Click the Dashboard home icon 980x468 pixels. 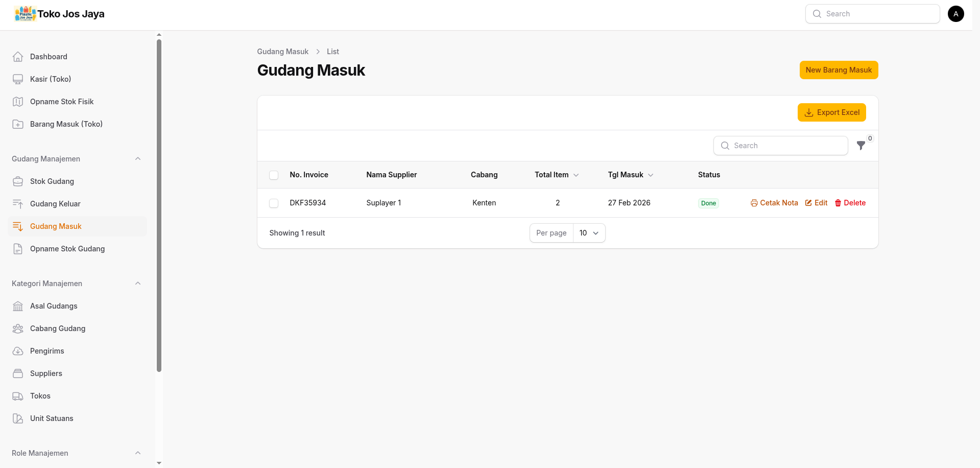18,57
